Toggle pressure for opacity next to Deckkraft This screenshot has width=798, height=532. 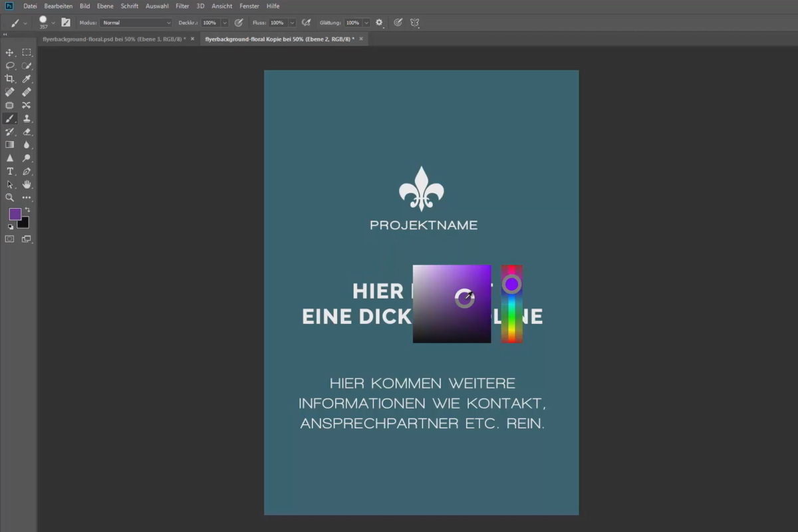coord(239,23)
